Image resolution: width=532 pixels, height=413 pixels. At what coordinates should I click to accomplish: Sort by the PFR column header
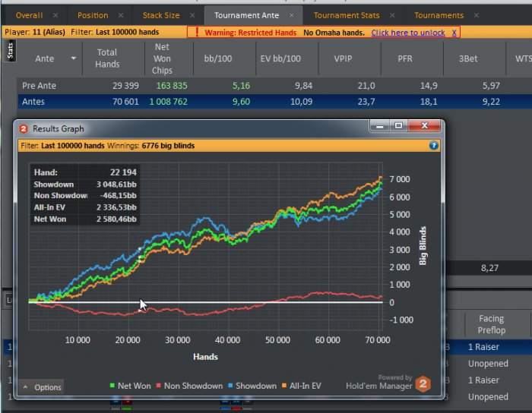click(405, 58)
